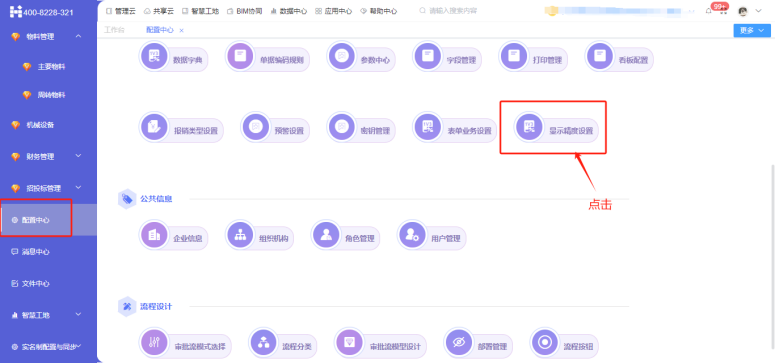Screen dimensions: 775x364
Task: Open 审批流模型设计 icon
Action: (x=349, y=342)
